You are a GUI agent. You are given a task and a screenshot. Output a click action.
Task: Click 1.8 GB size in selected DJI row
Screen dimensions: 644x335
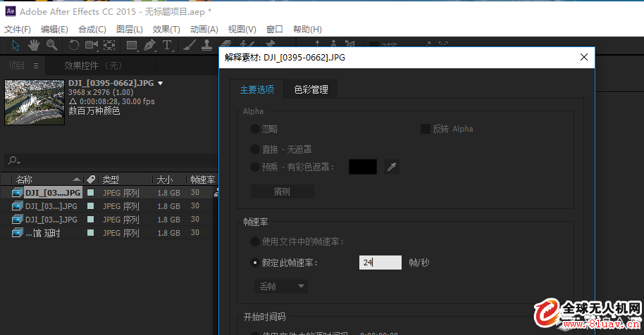pos(169,193)
